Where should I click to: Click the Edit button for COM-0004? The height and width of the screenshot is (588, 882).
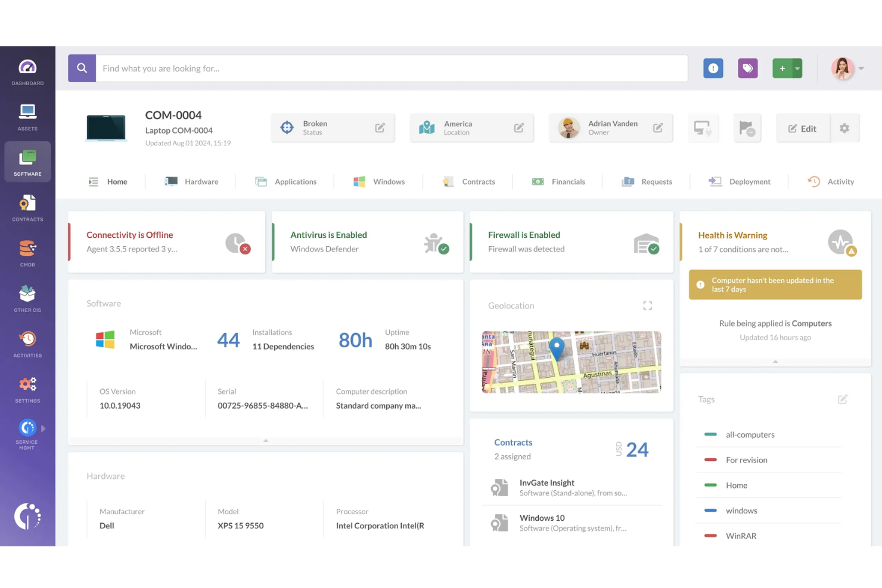pyautogui.click(x=802, y=128)
